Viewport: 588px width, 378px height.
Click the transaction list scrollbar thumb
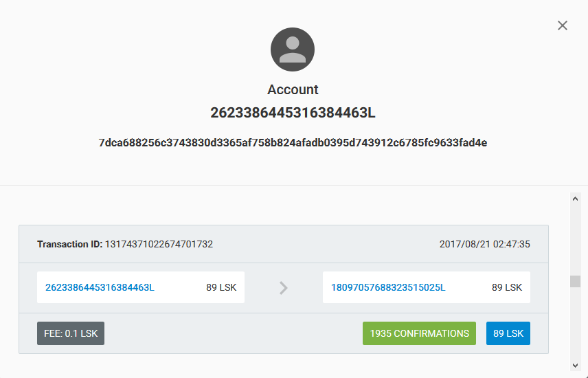tap(575, 281)
